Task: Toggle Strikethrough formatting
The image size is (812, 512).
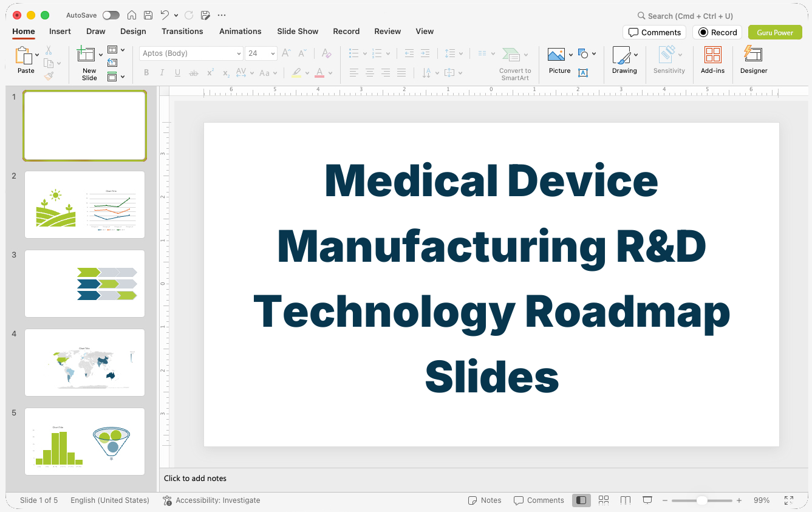Action: [x=194, y=73]
